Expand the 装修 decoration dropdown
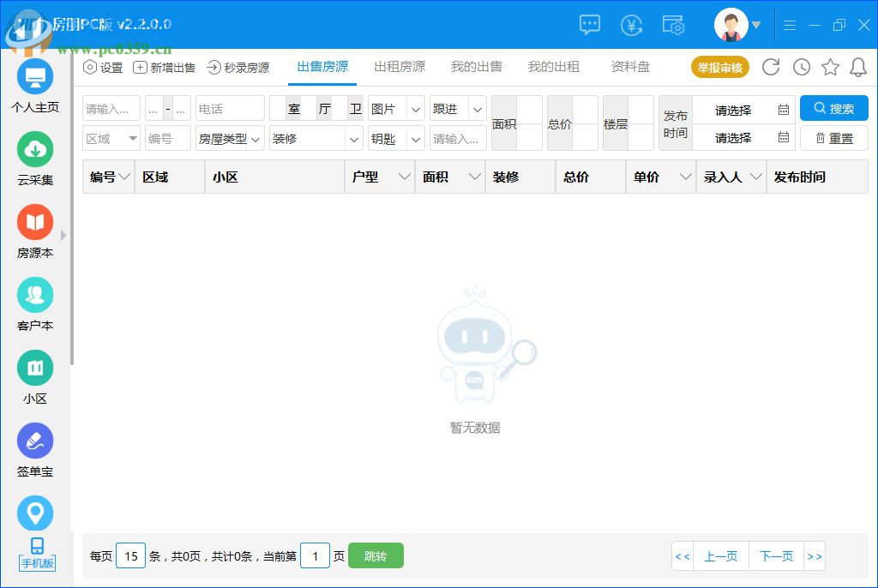 point(316,138)
